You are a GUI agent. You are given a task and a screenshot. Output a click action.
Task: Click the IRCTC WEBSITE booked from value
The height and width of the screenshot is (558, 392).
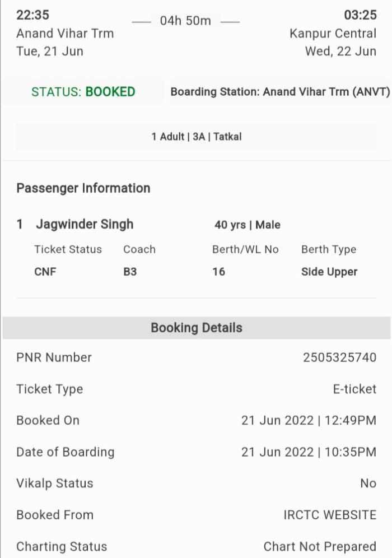pyautogui.click(x=330, y=515)
